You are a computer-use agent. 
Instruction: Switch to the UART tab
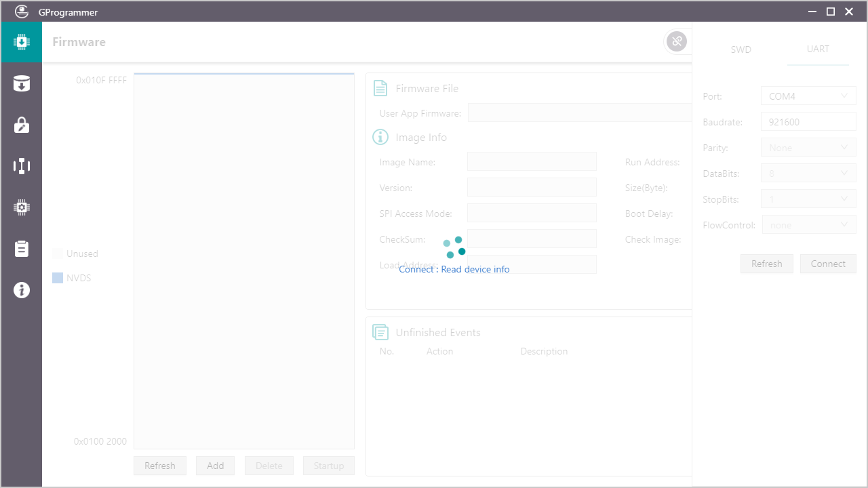click(818, 49)
